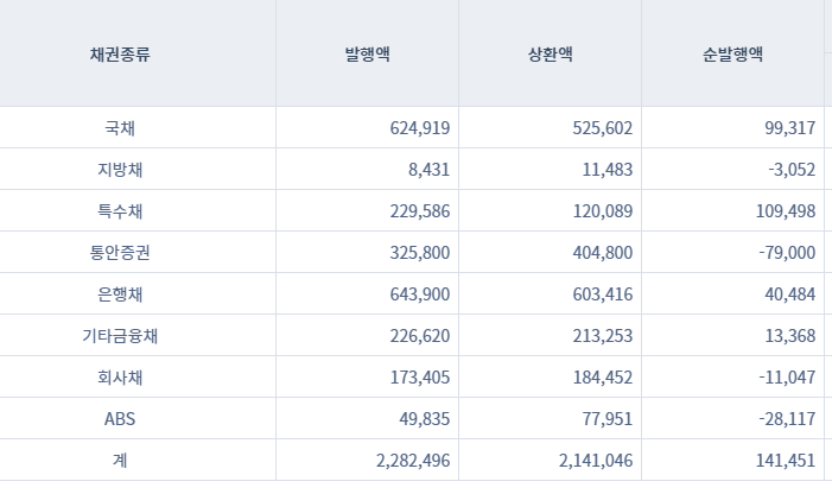Select the 회사채 row label
The width and height of the screenshot is (832, 494).
click(120, 377)
